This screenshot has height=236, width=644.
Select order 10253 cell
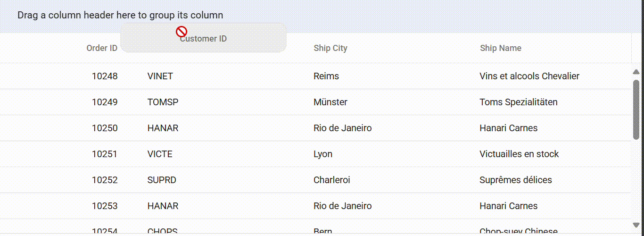(x=104, y=206)
